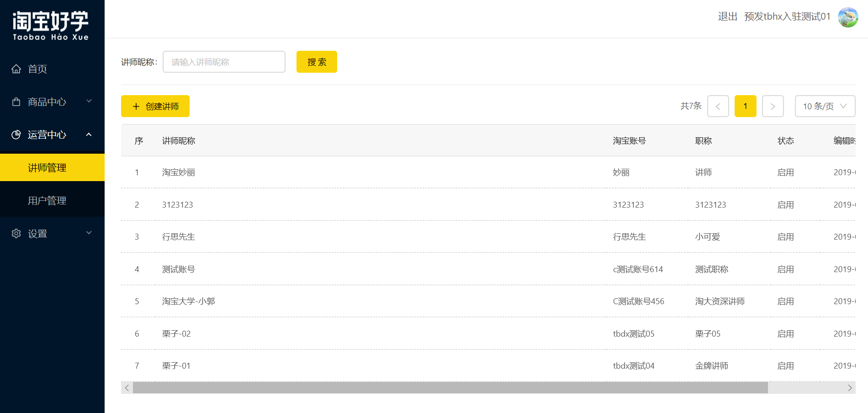
Task: Click the home icon beside 首页
Action: pyautogui.click(x=16, y=69)
